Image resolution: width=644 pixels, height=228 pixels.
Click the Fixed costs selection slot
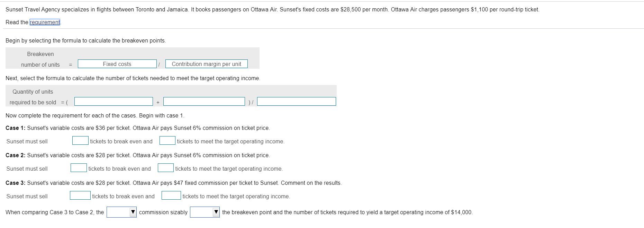117,64
